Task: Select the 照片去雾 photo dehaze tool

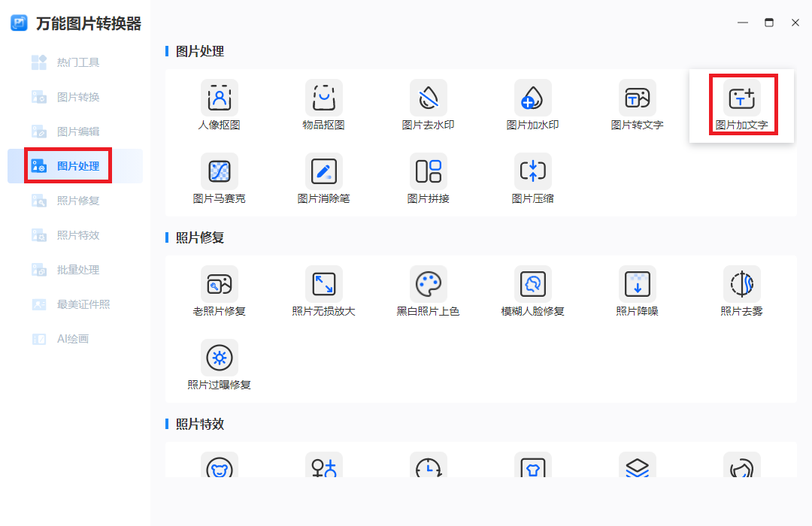Action: [742, 292]
